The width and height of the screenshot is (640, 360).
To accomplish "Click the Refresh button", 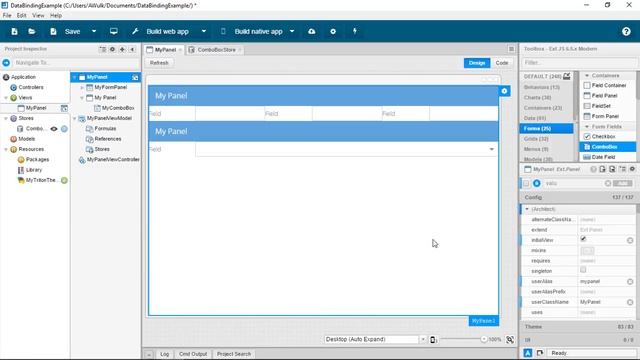I will coord(159,63).
